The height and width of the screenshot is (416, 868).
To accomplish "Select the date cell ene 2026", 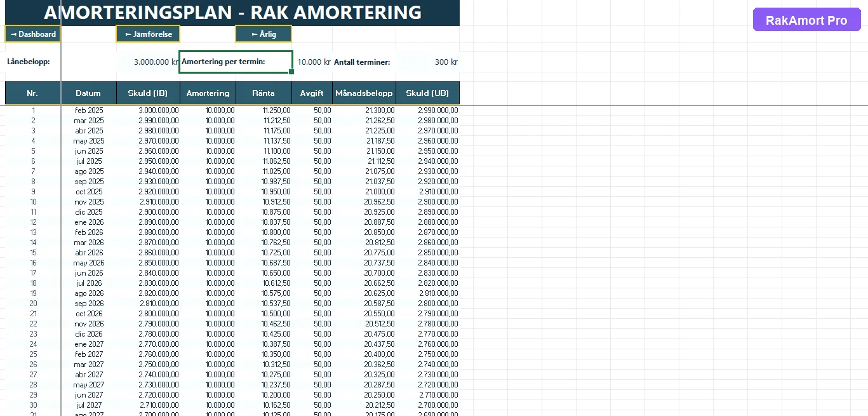I will (x=89, y=222).
